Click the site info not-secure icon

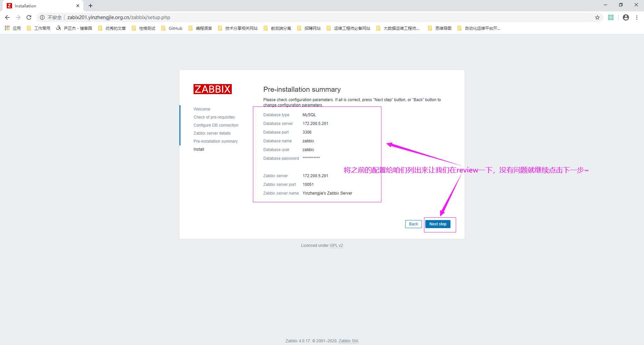point(42,17)
